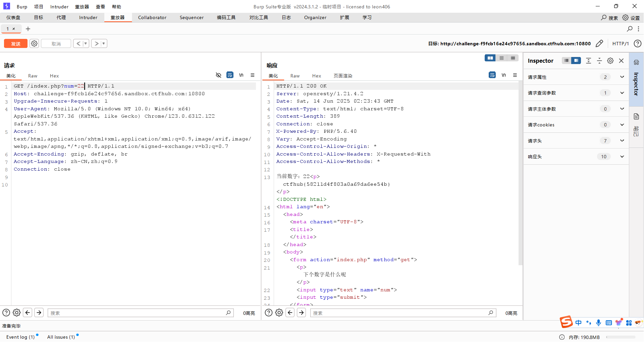
Task: Switch to side-by-side request/response layout
Action: point(490,58)
